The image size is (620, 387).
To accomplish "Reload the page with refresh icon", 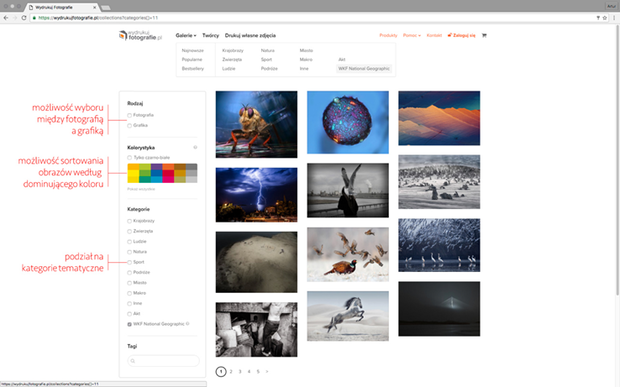I will tap(24, 18).
